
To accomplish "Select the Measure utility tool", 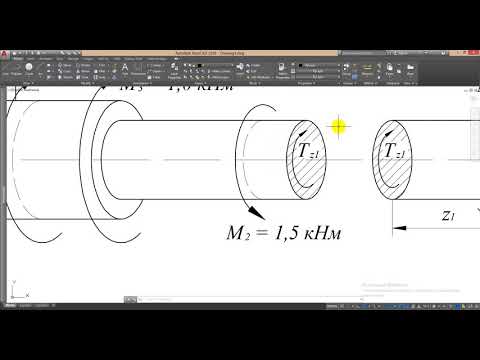I will point(367,69).
